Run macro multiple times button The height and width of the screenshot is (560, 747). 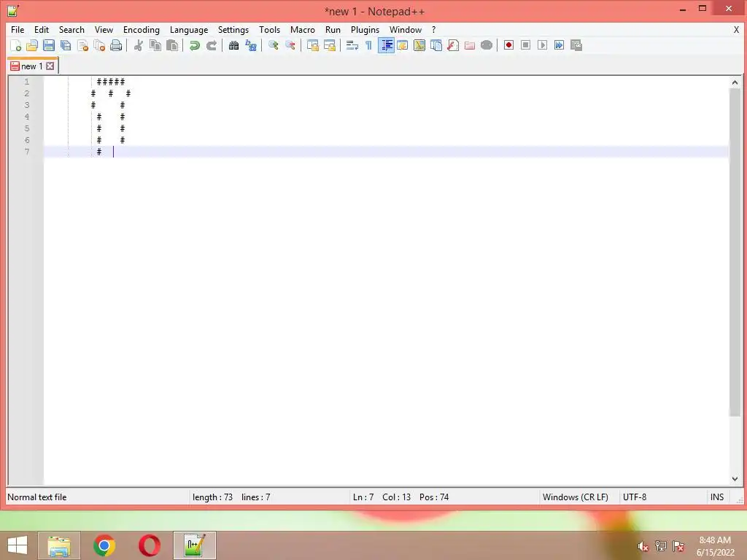click(x=560, y=45)
